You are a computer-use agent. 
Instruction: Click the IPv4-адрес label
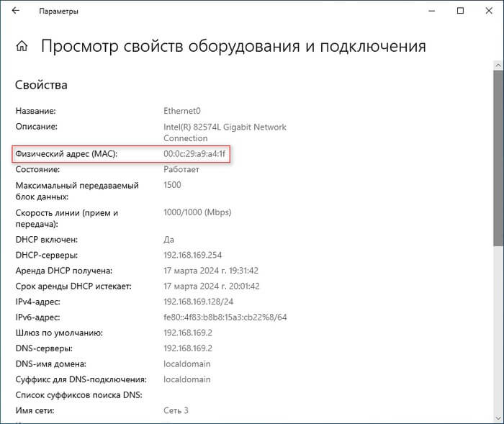(x=38, y=302)
